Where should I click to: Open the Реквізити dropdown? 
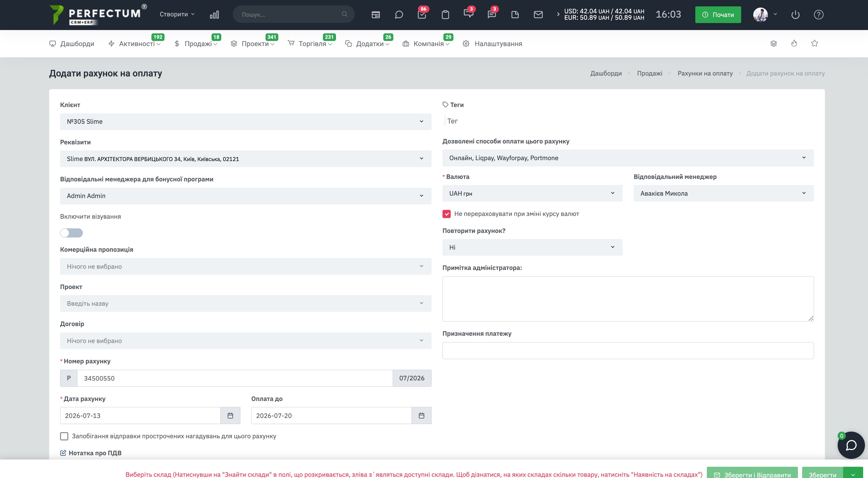[x=246, y=159]
